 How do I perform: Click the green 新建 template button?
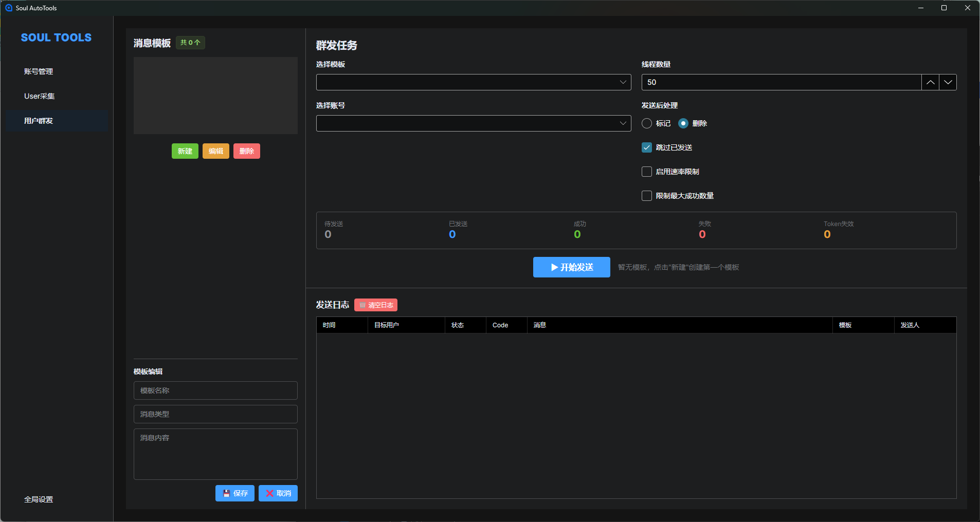click(x=185, y=151)
